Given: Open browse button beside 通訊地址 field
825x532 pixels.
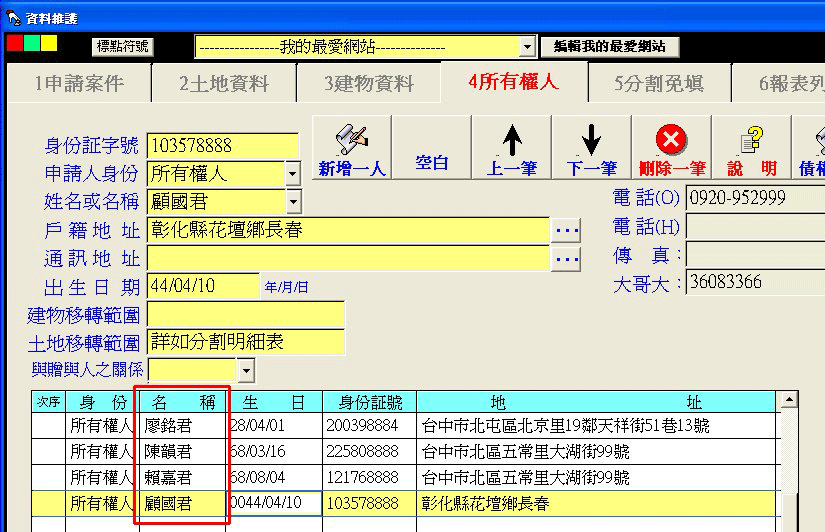Looking at the screenshot, I should (x=567, y=259).
